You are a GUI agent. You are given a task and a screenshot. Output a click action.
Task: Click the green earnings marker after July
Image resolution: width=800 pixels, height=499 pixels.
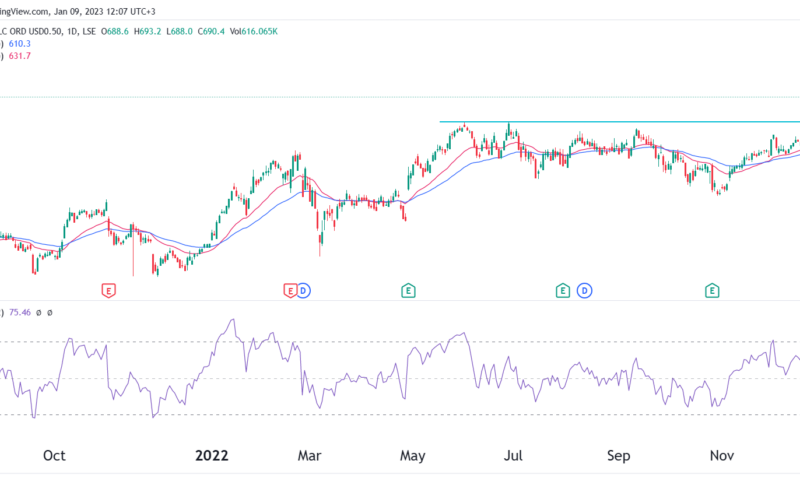tap(562, 291)
